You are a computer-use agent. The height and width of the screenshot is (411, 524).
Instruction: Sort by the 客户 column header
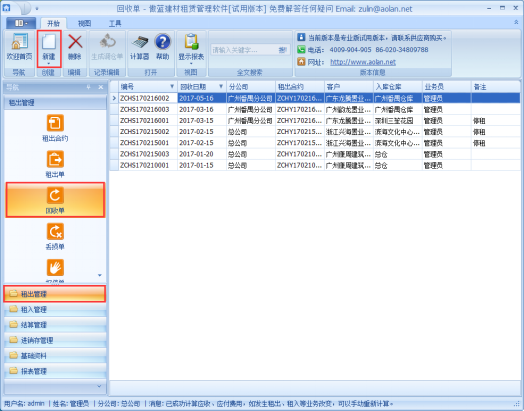(349, 87)
